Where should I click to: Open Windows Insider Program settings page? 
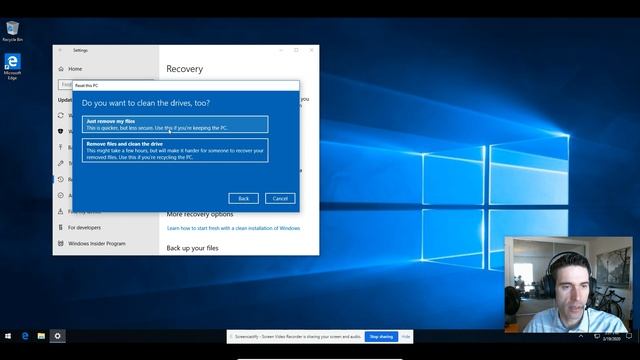[x=97, y=243]
